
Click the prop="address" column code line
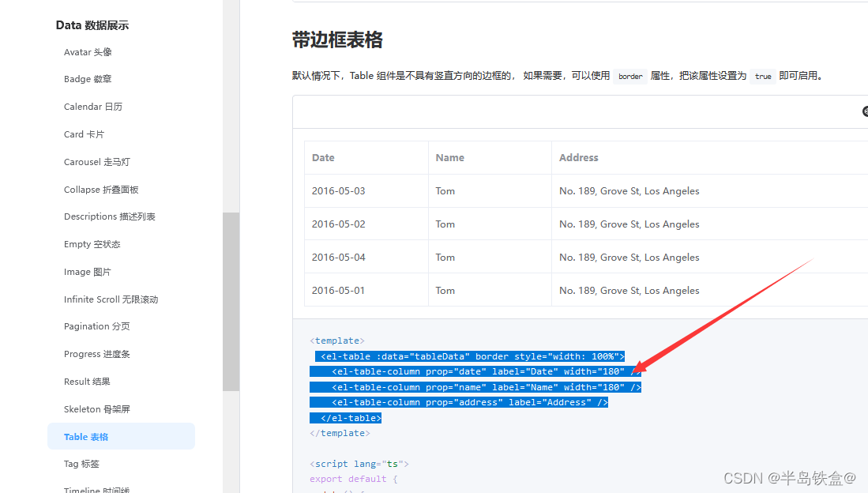tap(459, 402)
